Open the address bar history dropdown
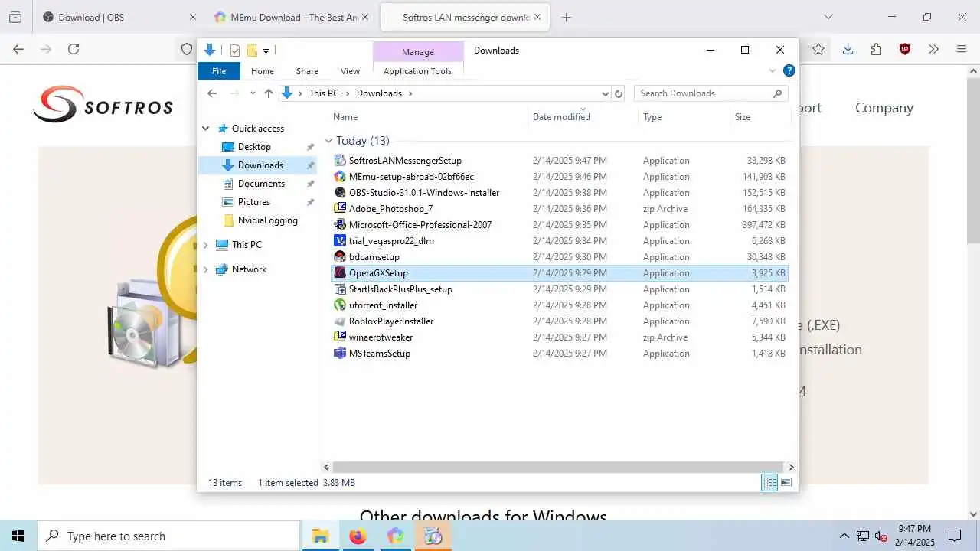The width and height of the screenshot is (980, 551). (605, 93)
